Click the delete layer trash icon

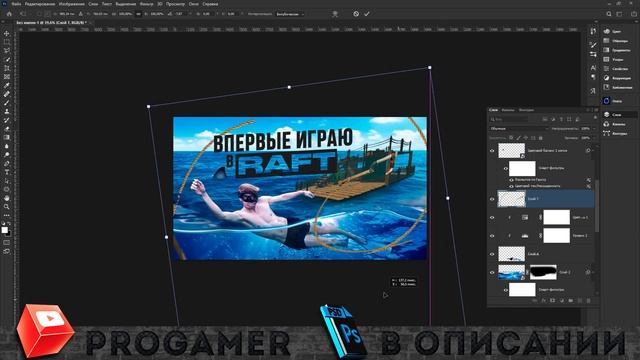[589, 300]
